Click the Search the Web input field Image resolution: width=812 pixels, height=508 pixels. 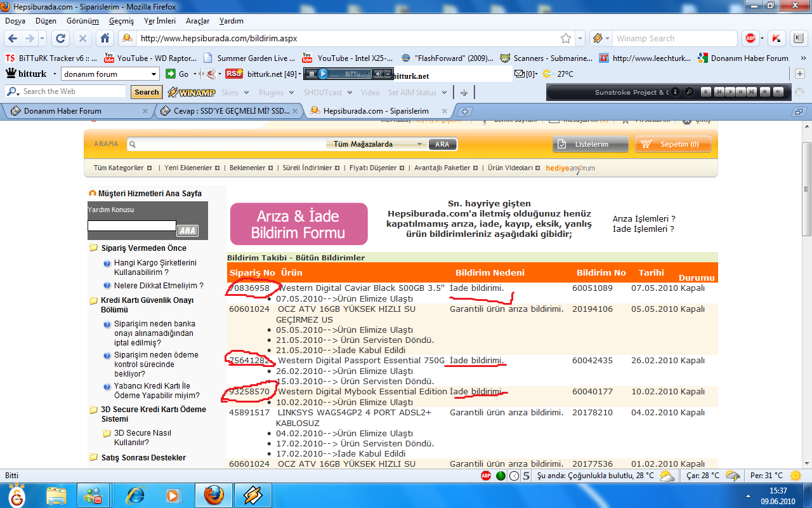click(66, 91)
